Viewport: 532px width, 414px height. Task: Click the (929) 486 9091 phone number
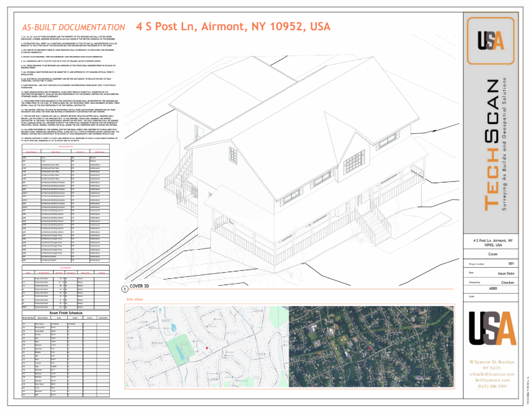coord(491,387)
